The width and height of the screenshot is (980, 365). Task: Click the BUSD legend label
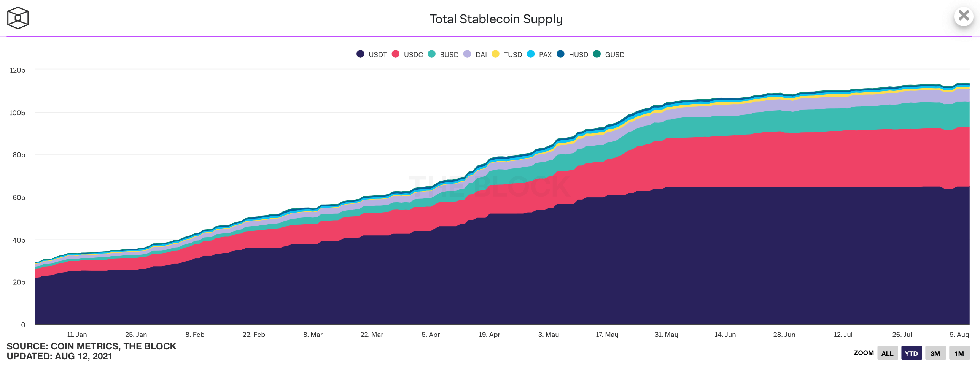449,55
